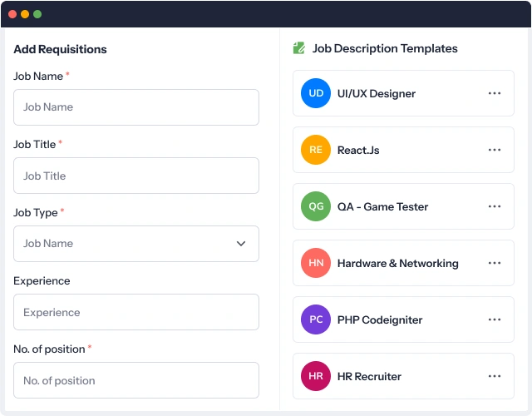Click the Add Requisitions heading
532x416 pixels.
[x=60, y=49]
